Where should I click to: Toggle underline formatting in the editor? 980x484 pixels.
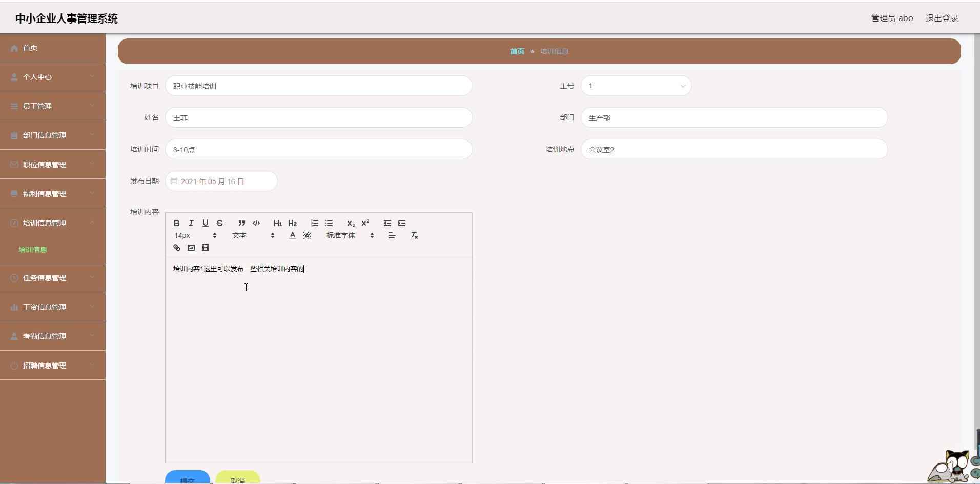[206, 223]
